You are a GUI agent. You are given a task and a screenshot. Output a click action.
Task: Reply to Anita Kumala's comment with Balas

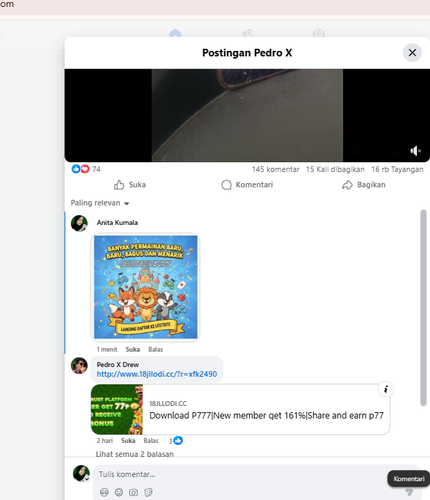(156, 349)
